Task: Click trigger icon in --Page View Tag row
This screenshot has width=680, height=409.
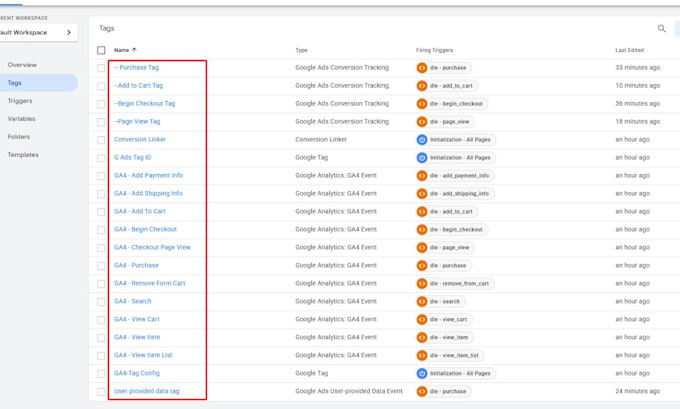Action: click(422, 122)
